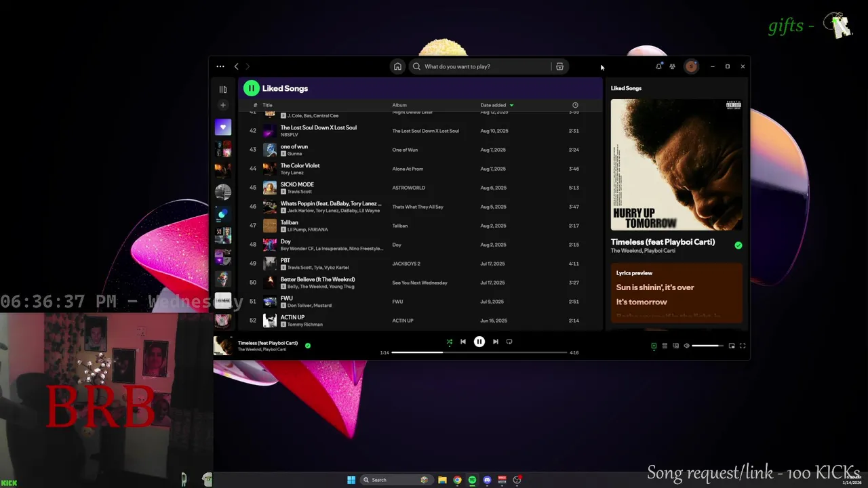868x488 pixels.
Task: Open the What's New notifications bell
Action: [658, 66]
